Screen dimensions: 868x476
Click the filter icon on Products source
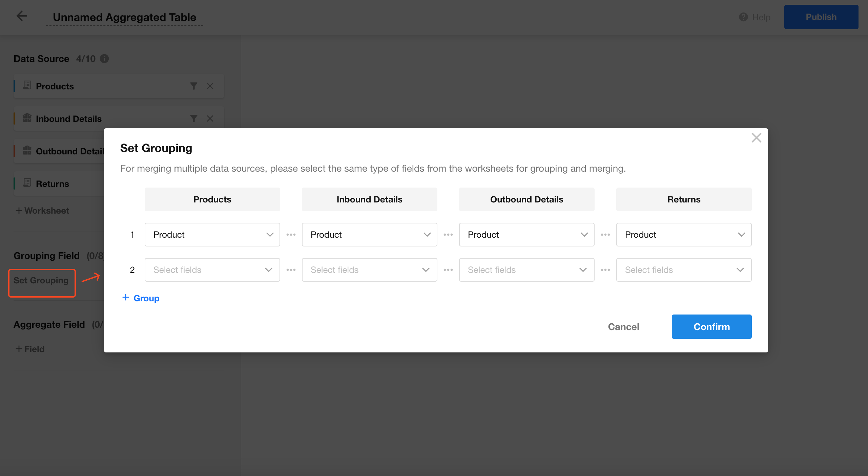[193, 86]
